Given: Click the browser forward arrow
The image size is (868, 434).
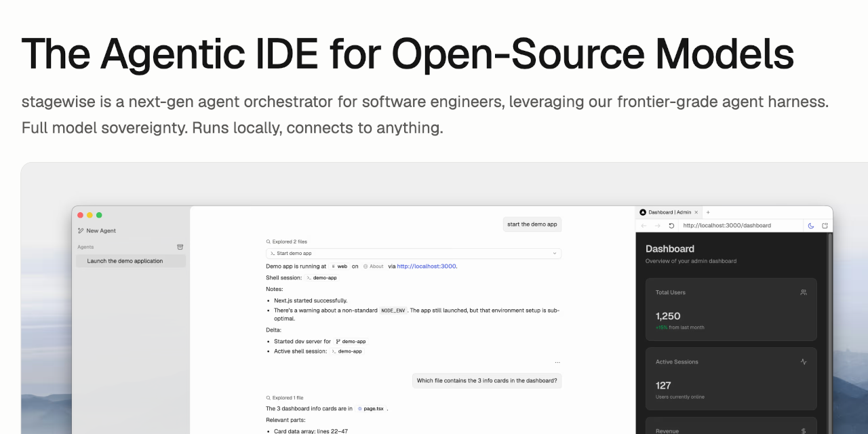Looking at the screenshot, I should [657, 226].
